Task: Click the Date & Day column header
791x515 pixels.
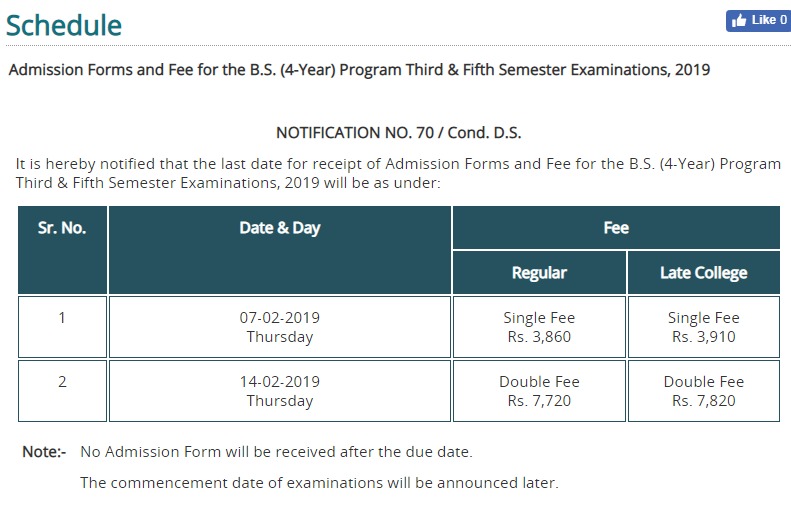Action: pos(280,228)
